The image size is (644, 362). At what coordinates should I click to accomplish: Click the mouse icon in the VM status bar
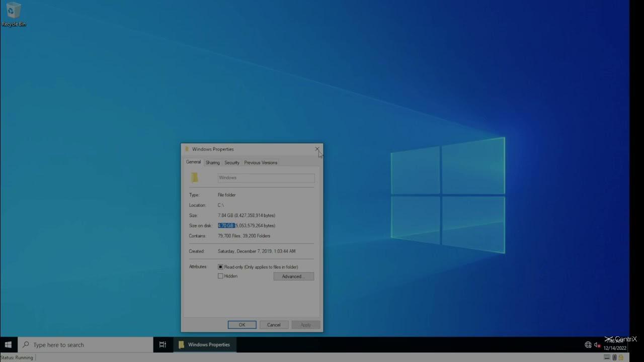[x=614, y=357]
